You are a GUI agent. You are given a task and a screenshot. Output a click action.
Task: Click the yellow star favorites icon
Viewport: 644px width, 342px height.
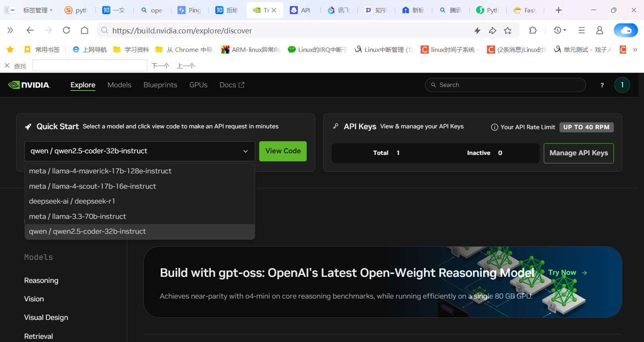click(10, 49)
